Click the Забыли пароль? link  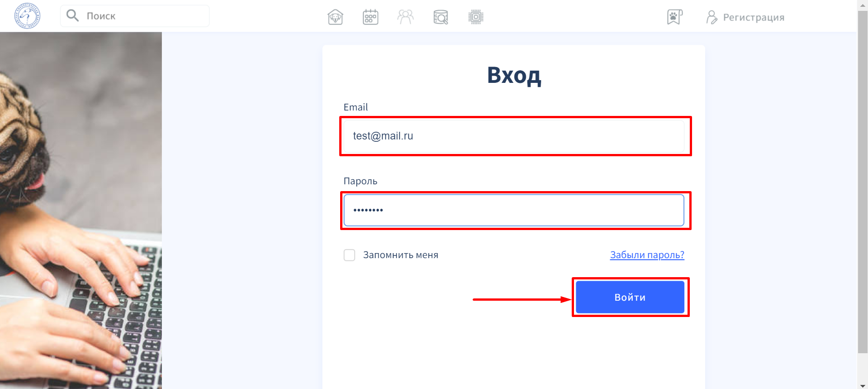pos(647,255)
